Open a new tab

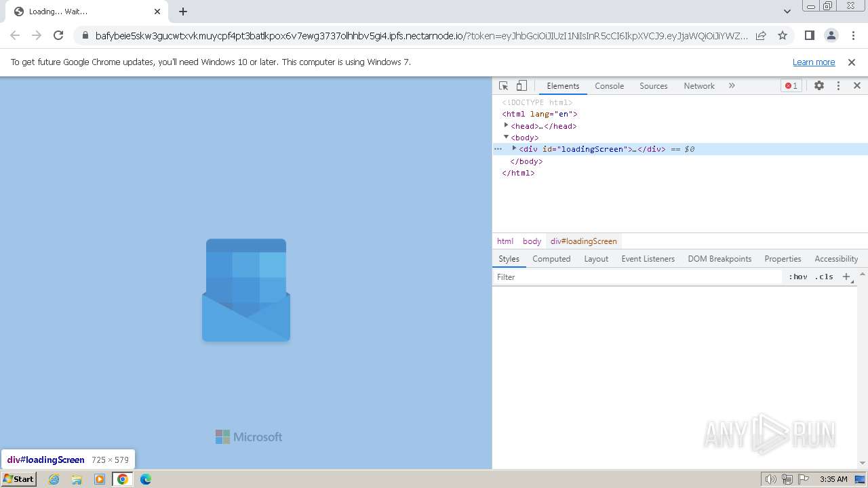(x=183, y=12)
